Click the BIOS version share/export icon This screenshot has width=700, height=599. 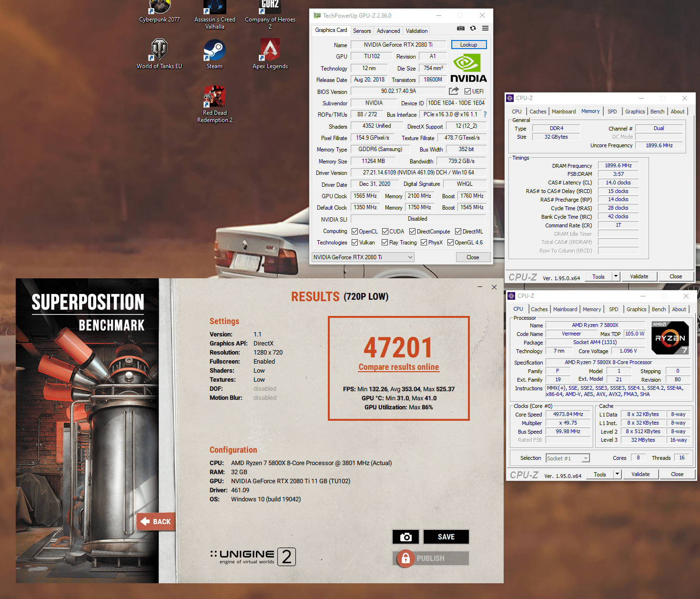[x=454, y=91]
